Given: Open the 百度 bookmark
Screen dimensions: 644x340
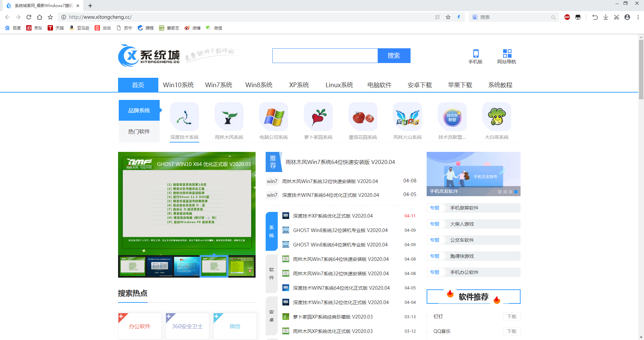Looking at the screenshot, I should (x=13, y=28).
